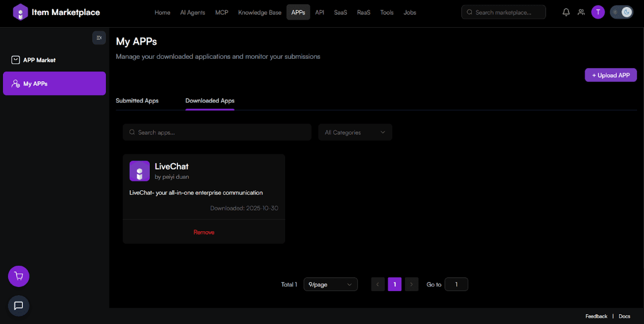Click the LiveChat app icon
Screen dimensions: 644x324
(139, 171)
